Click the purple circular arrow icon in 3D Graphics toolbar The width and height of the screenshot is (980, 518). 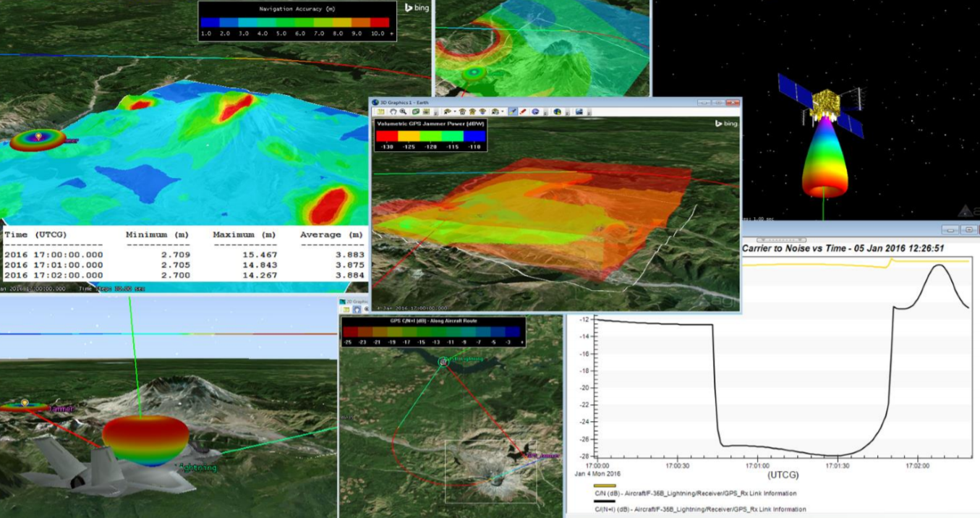[535, 111]
